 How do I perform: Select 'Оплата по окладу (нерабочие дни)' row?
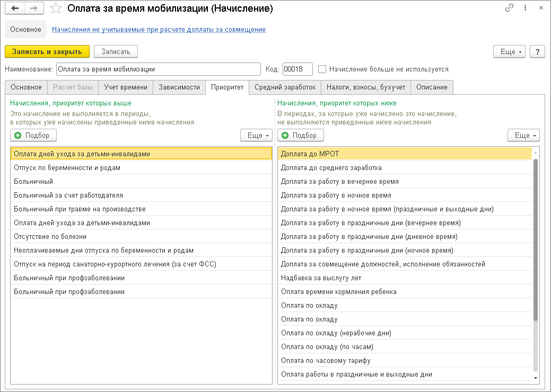click(x=405, y=333)
